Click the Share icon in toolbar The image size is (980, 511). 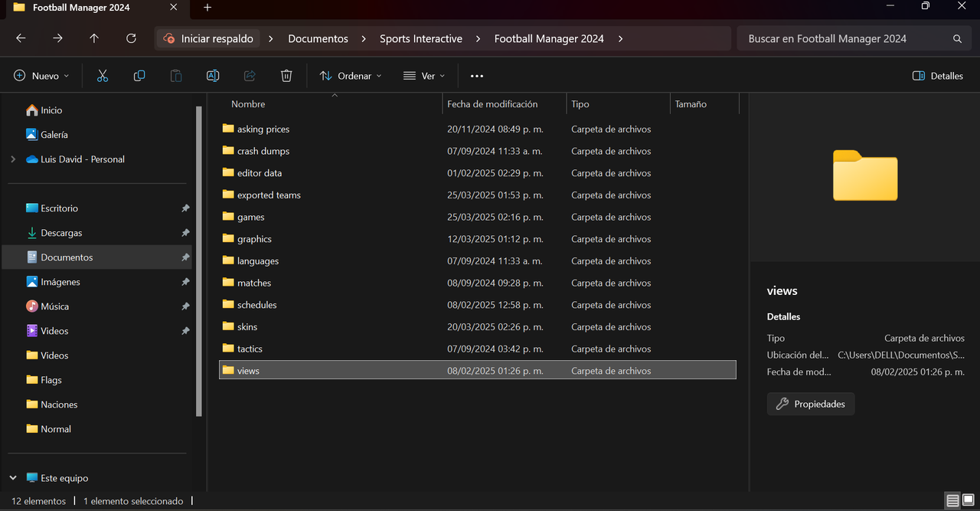click(250, 76)
